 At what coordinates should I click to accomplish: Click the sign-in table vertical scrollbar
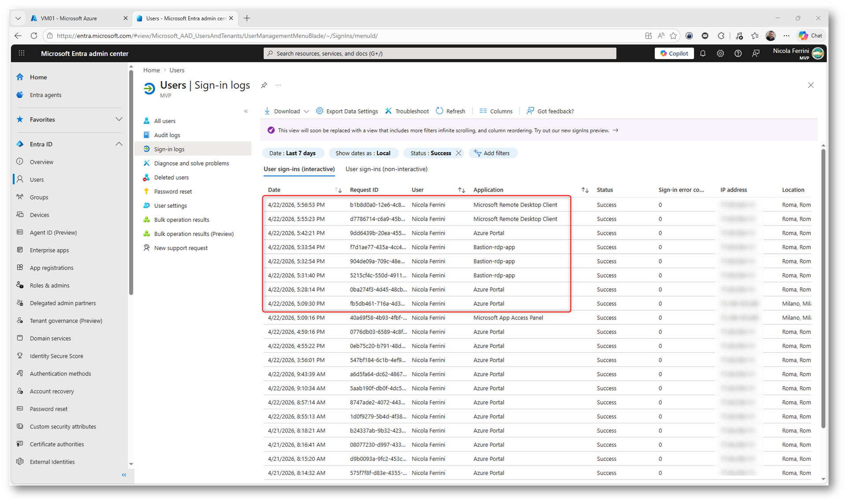[x=823, y=286]
